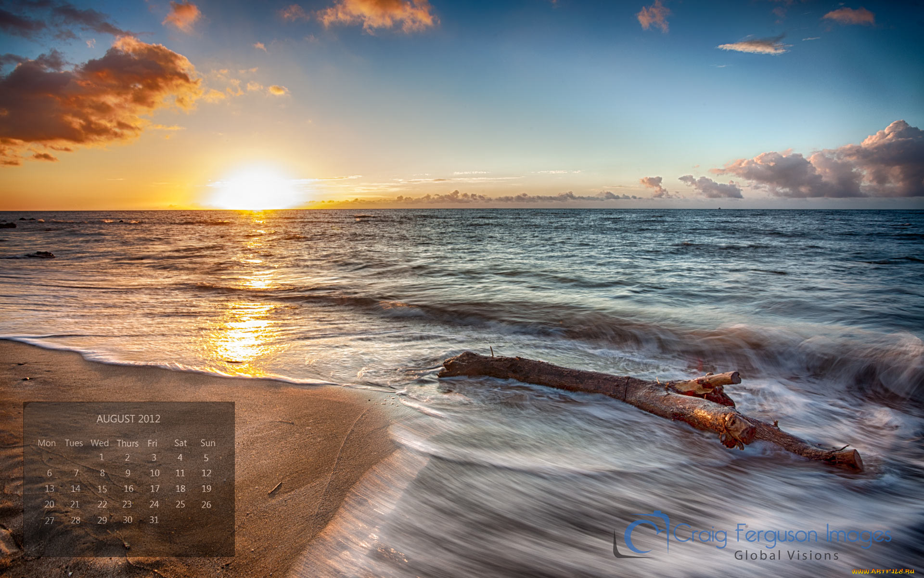Click date 10 in the calendar

154,473
